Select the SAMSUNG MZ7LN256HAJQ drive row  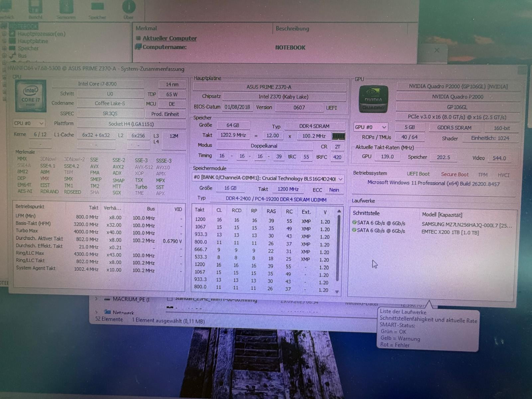432,224
